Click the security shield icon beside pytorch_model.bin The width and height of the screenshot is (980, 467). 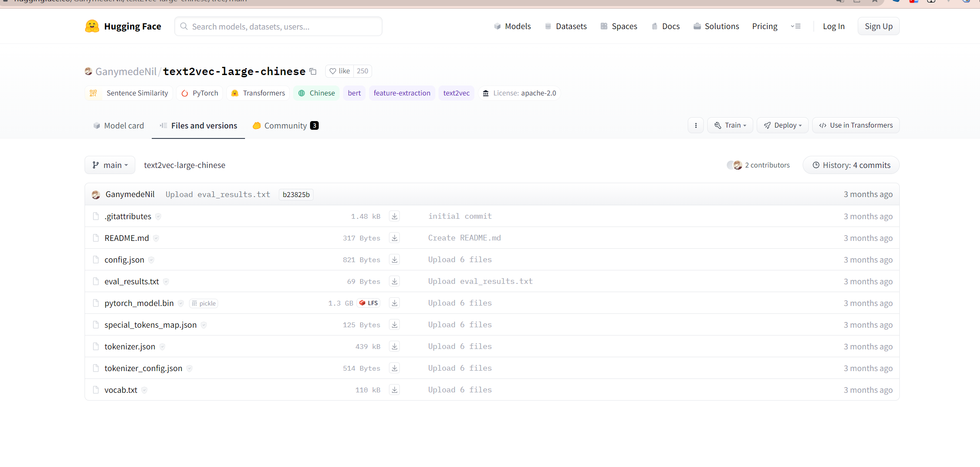tap(181, 303)
